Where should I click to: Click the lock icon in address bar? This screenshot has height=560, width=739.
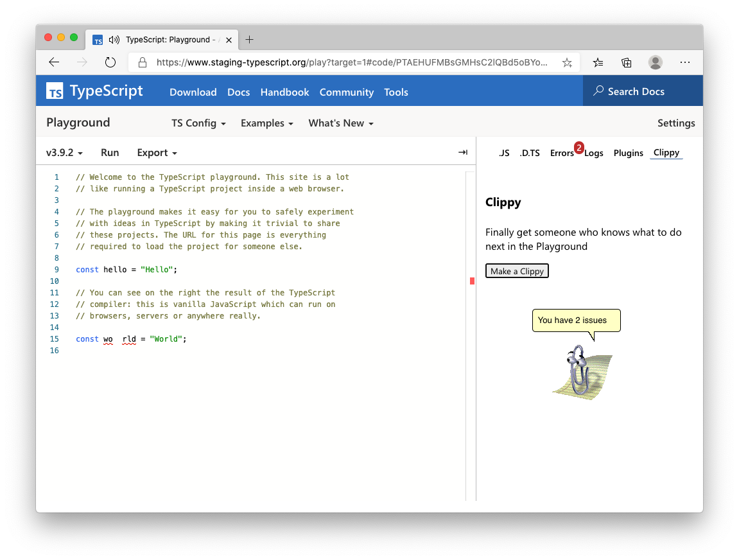tap(143, 62)
